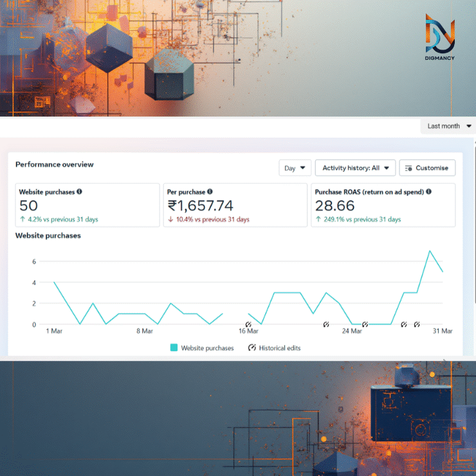This screenshot has width=476, height=476.
Task: Expand the Day granularity dropdown
Action: coord(295,168)
